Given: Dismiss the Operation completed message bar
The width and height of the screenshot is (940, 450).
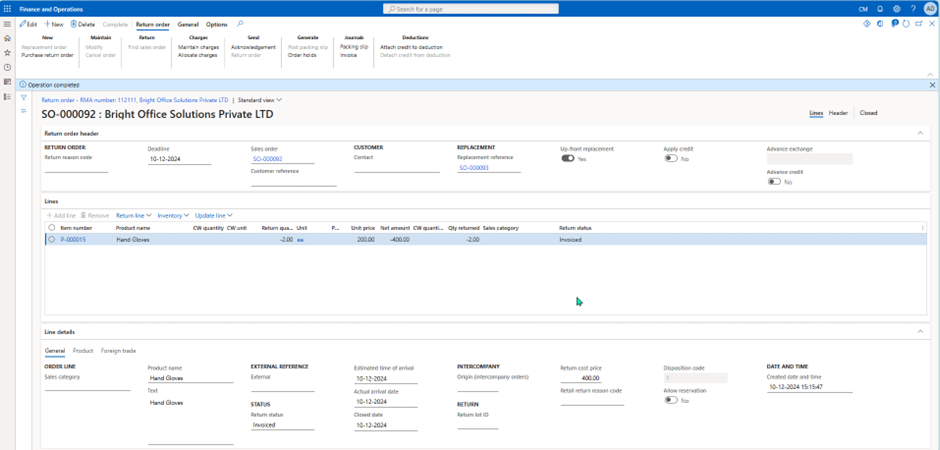Looking at the screenshot, I should tap(932, 85).
